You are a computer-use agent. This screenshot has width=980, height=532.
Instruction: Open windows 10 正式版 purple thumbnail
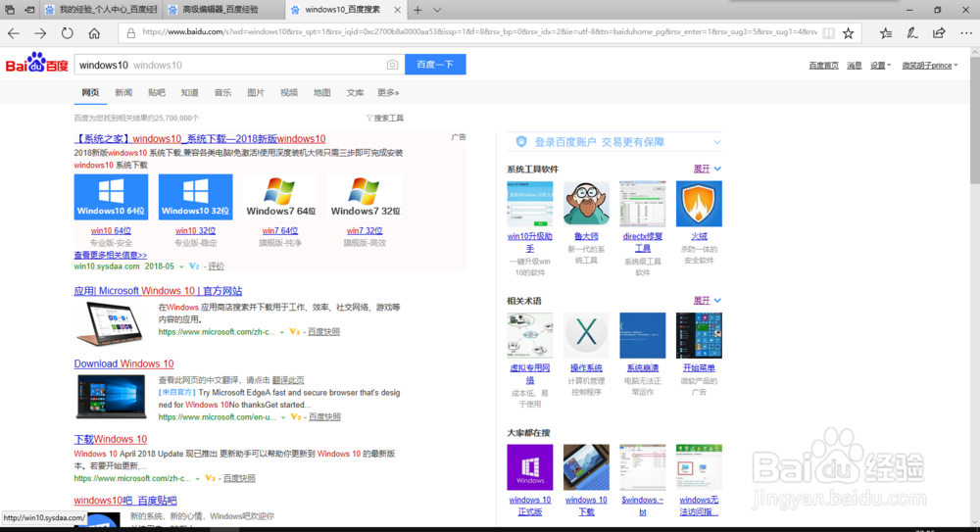(x=529, y=467)
